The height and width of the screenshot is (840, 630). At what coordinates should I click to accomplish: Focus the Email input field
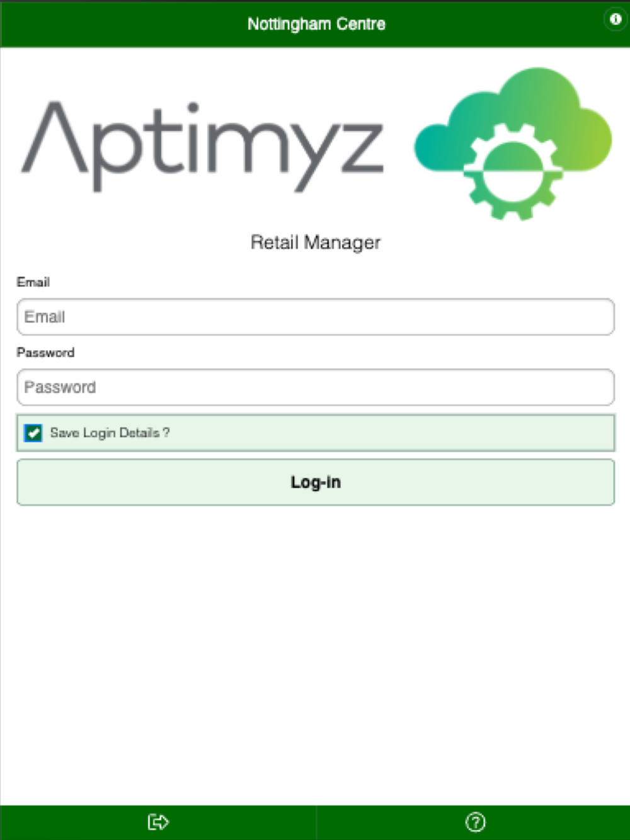(x=316, y=317)
